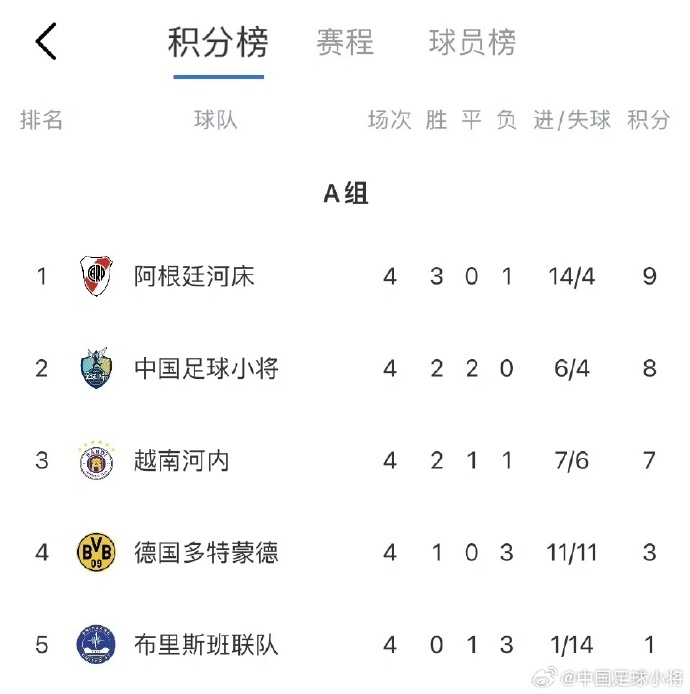The image size is (690, 694).
Task: Switch to the 球员榜 tab
Action: (472, 43)
